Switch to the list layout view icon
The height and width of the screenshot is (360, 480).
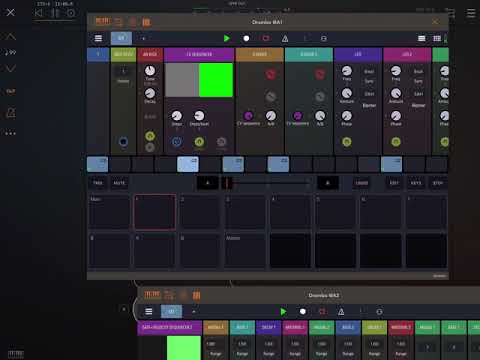pyautogui.click(x=422, y=38)
